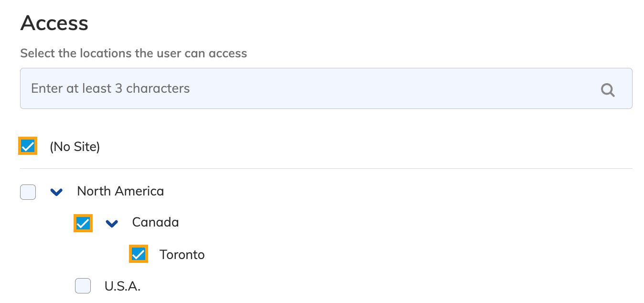The width and height of the screenshot is (644, 303).
Task: Select the Canada label in the tree
Action: (155, 222)
